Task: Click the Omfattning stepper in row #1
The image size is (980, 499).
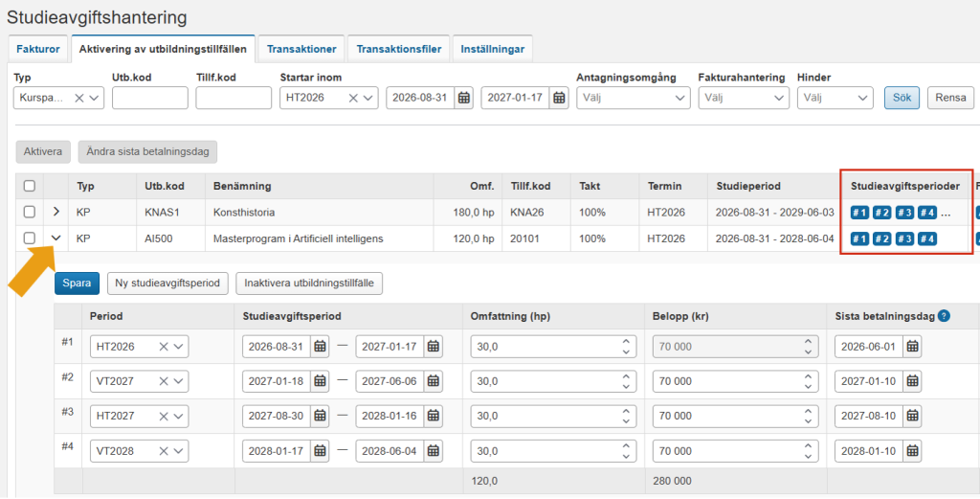Action: coord(626,347)
